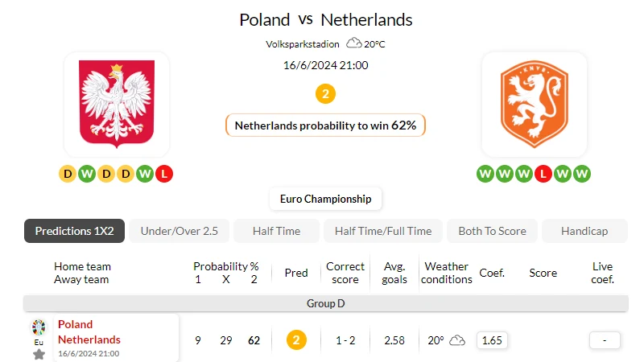Click the Poland eagle crest logo
The image size is (644, 362).
(117, 105)
